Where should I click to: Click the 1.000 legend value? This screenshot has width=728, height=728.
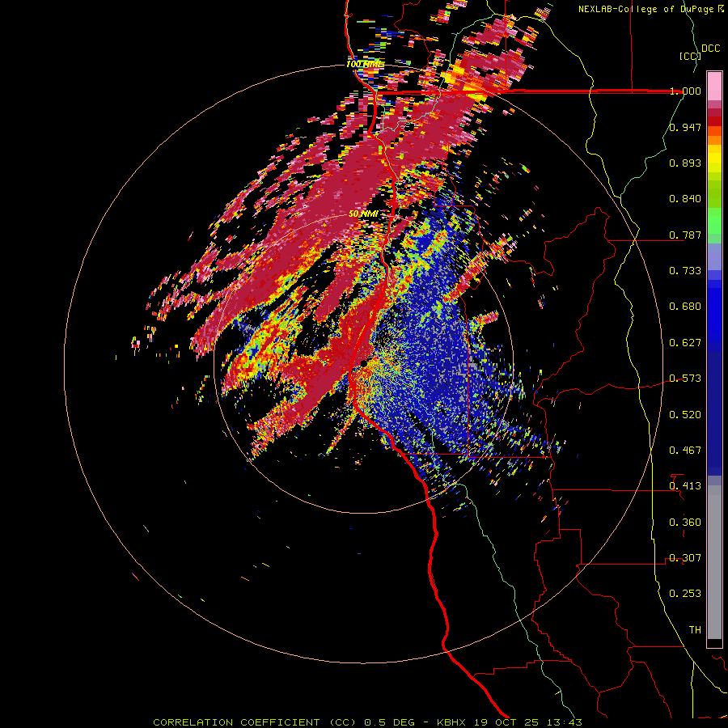click(x=685, y=91)
